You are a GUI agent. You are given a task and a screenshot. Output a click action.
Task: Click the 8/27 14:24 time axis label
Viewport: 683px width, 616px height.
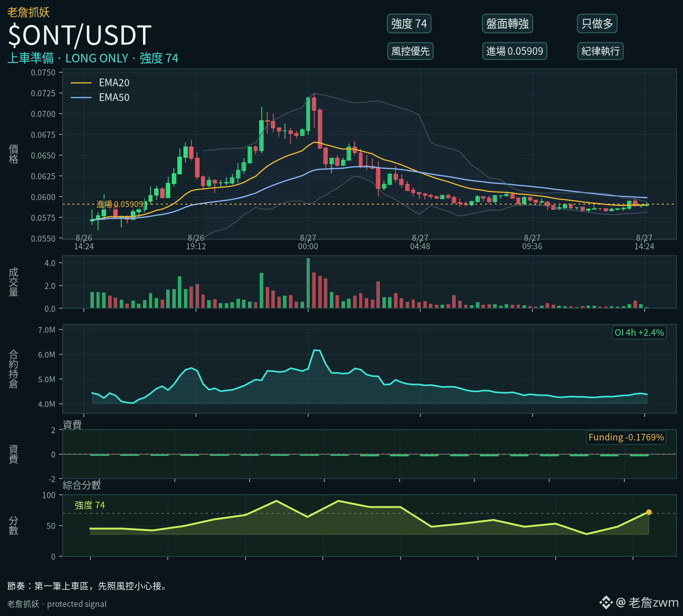tap(644, 242)
